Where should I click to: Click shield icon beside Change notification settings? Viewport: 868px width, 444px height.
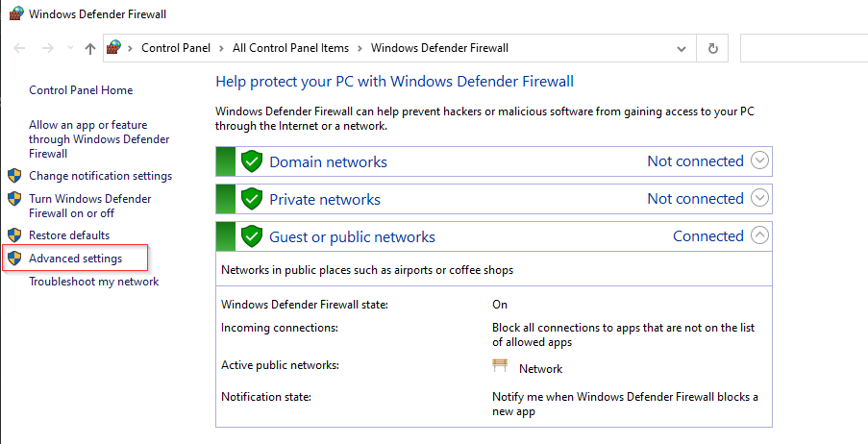tap(14, 176)
